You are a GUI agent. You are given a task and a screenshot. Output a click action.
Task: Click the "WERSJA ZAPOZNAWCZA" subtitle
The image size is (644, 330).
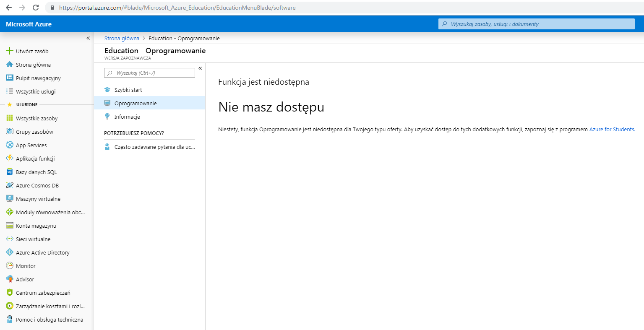coord(128,58)
